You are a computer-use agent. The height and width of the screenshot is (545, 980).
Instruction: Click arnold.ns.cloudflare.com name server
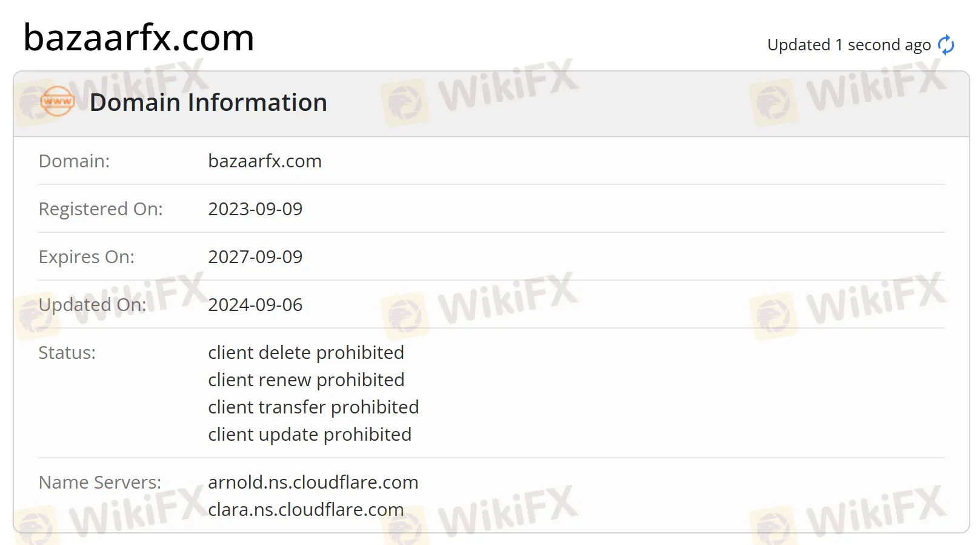pyautogui.click(x=313, y=482)
